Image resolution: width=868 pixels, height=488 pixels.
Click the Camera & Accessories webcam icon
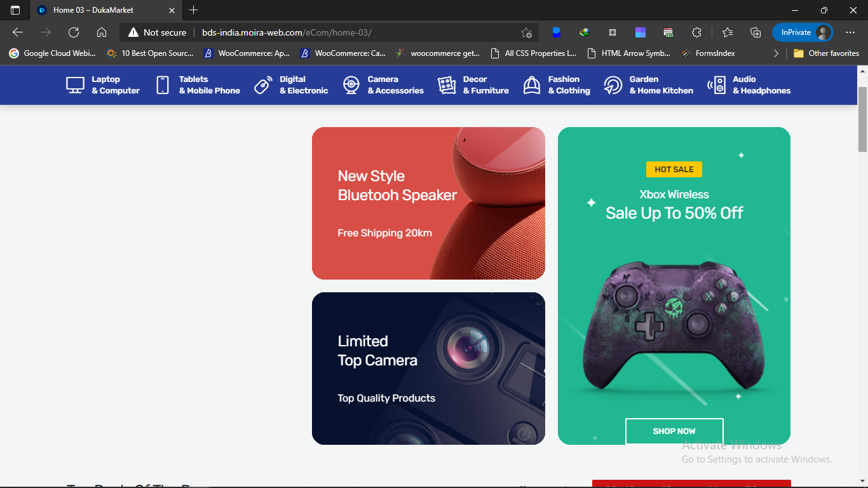pyautogui.click(x=351, y=85)
